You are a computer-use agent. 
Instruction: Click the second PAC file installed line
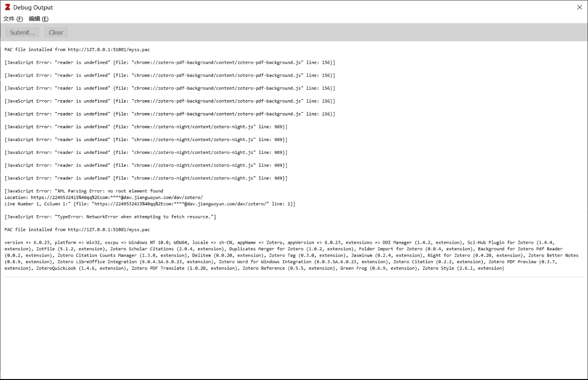(76, 229)
